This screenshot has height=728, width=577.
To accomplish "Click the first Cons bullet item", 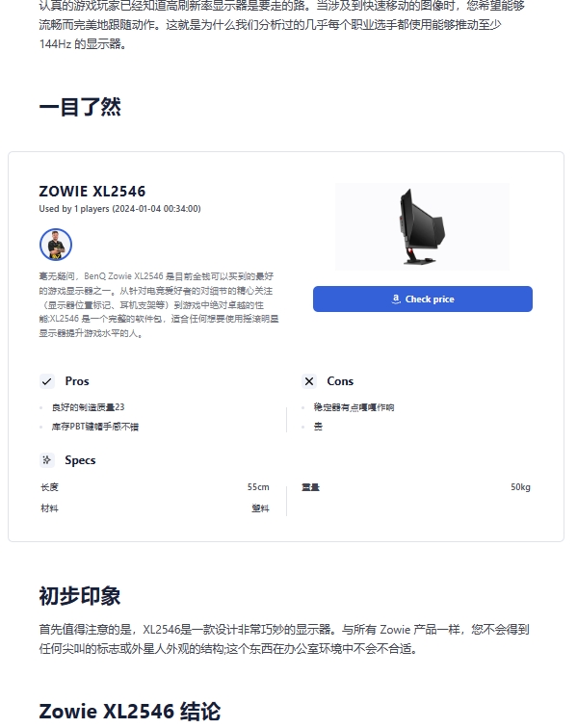I will 354,407.
